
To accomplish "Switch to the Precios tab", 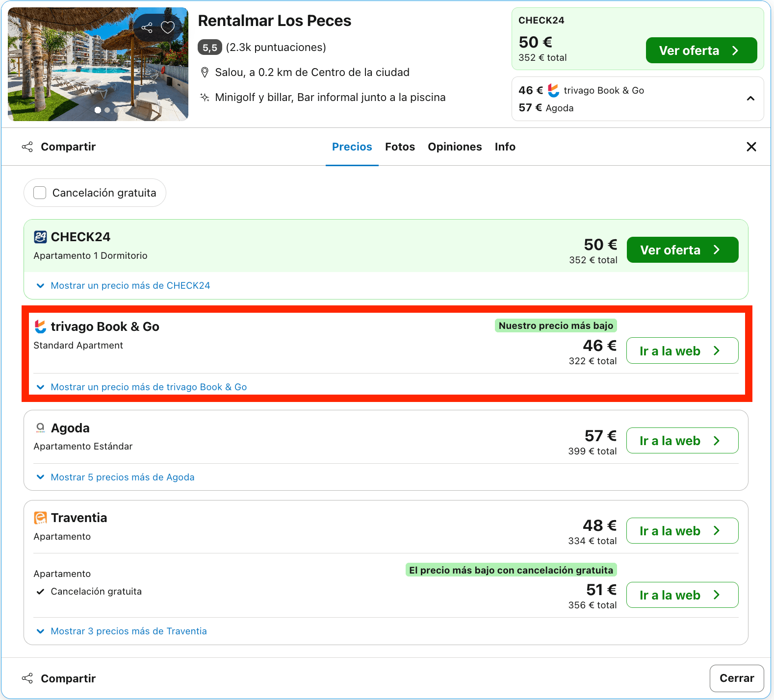I will 352,147.
